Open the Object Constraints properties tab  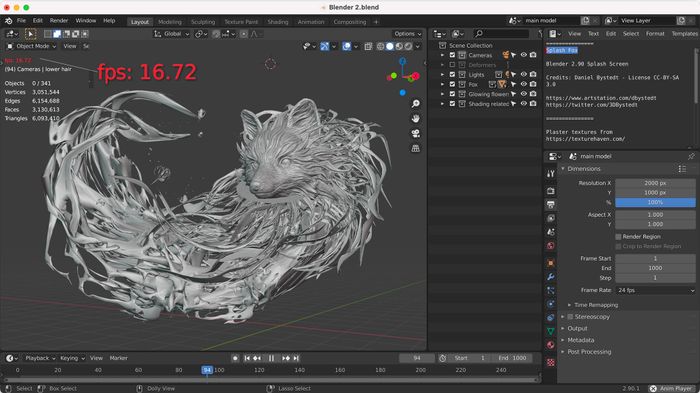[x=551, y=318]
